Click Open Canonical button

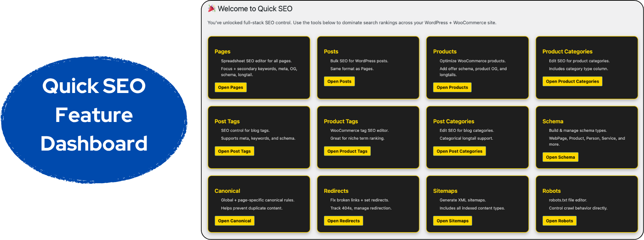235,221
